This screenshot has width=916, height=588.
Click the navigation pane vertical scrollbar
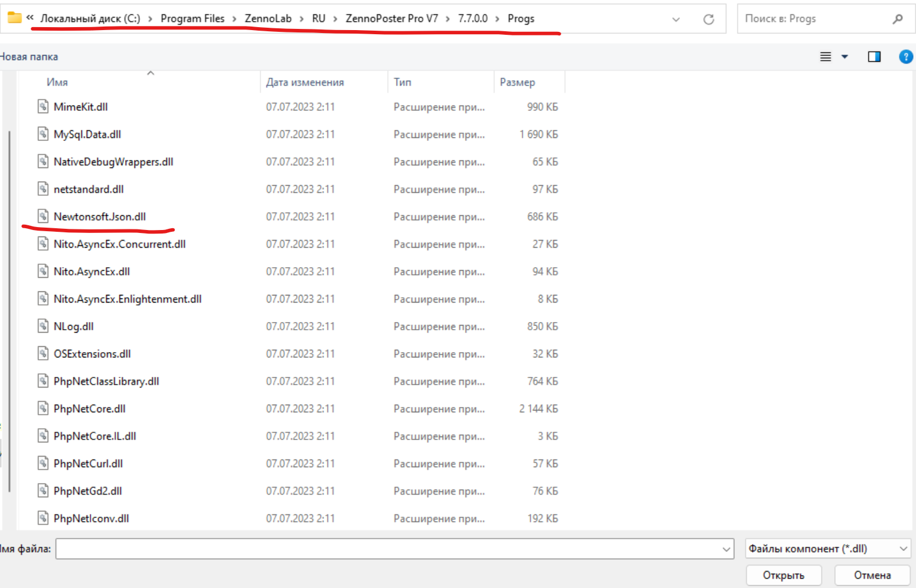pos(9,311)
